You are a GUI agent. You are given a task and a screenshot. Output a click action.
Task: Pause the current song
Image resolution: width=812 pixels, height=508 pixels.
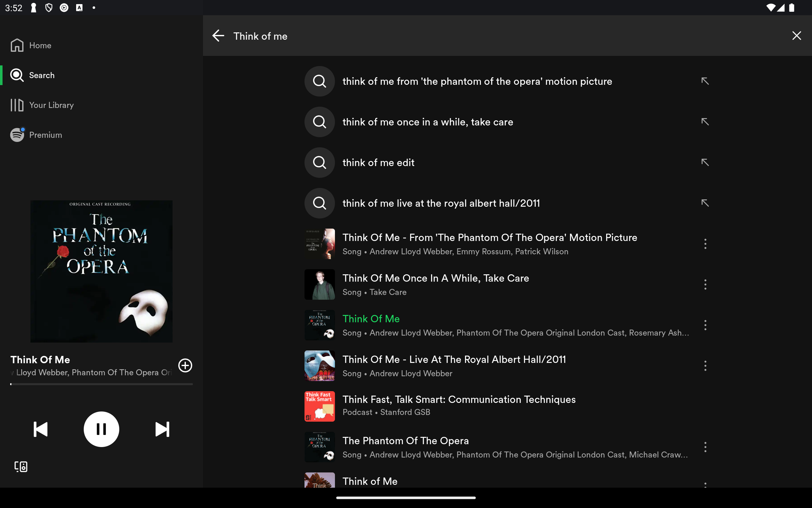(101, 429)
